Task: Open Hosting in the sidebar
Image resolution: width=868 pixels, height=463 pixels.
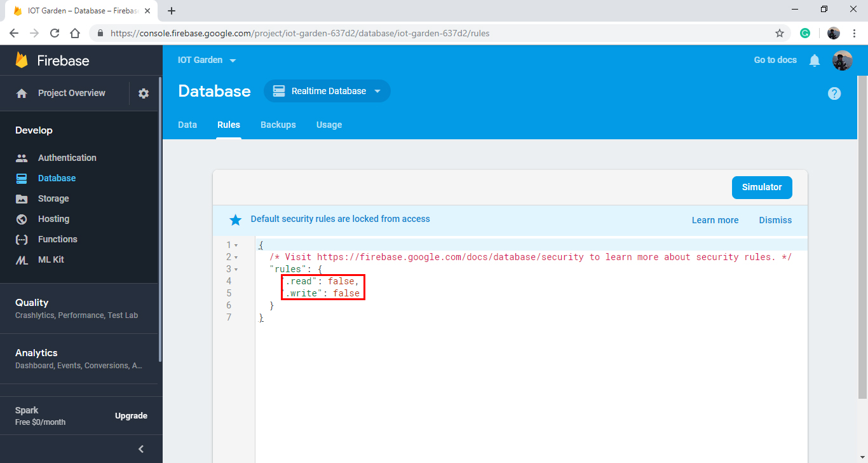Action: [x=53, y=219]
